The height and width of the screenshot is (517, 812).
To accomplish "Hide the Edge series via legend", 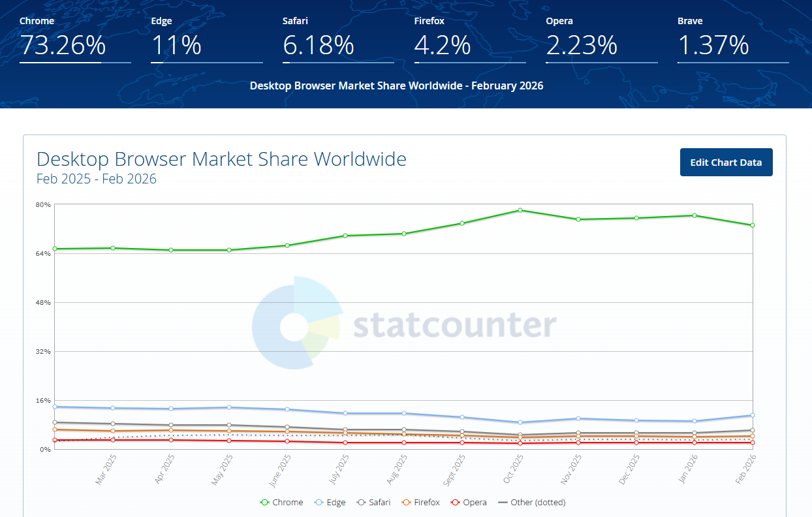I will pyautogui.click(x=331, y=503).
